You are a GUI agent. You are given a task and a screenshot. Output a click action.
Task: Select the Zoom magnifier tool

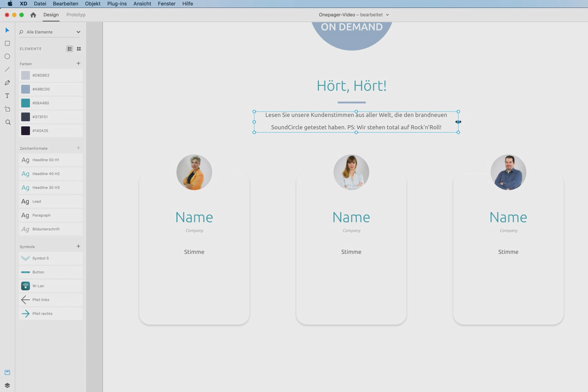pos(7,122)
